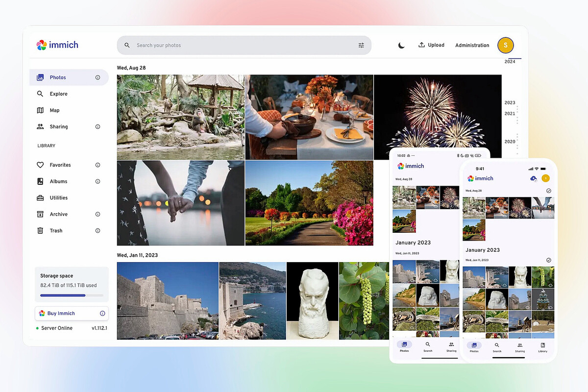Click the info icon beside Photos

[98, 77]
